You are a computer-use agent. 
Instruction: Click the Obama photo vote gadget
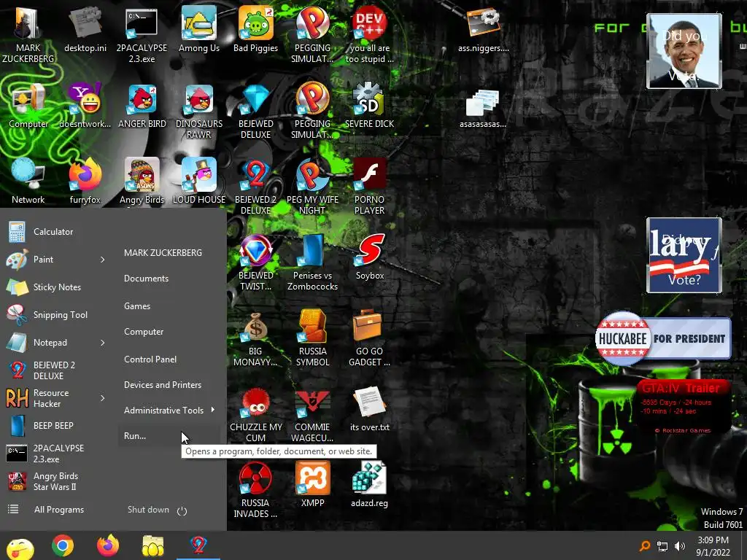click(x=684, y=51)
